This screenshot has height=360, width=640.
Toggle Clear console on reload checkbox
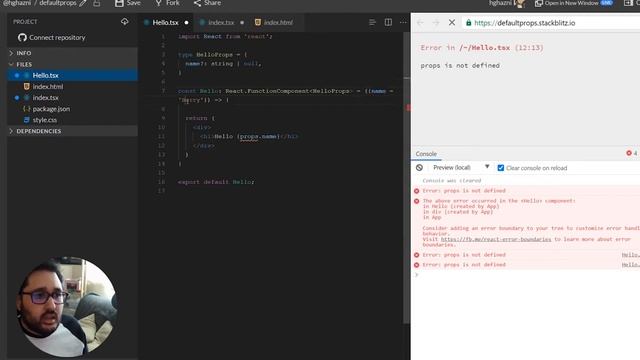tap(501, 168)
